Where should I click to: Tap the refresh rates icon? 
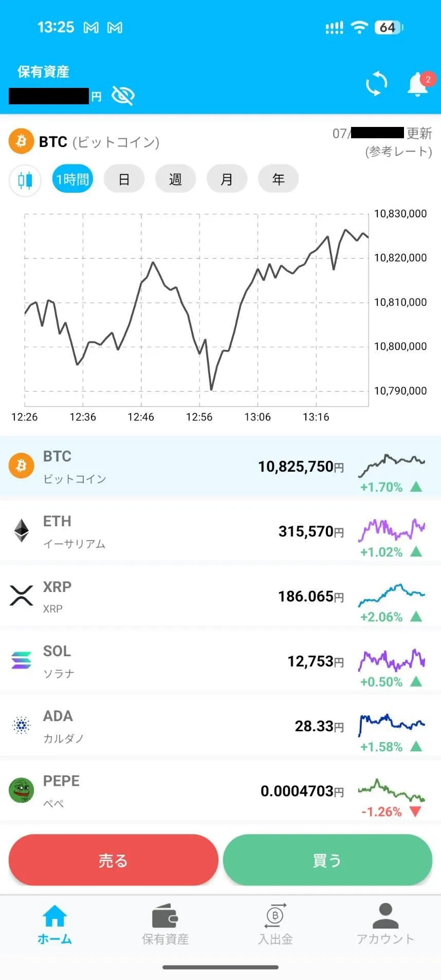tap(376, 84)
